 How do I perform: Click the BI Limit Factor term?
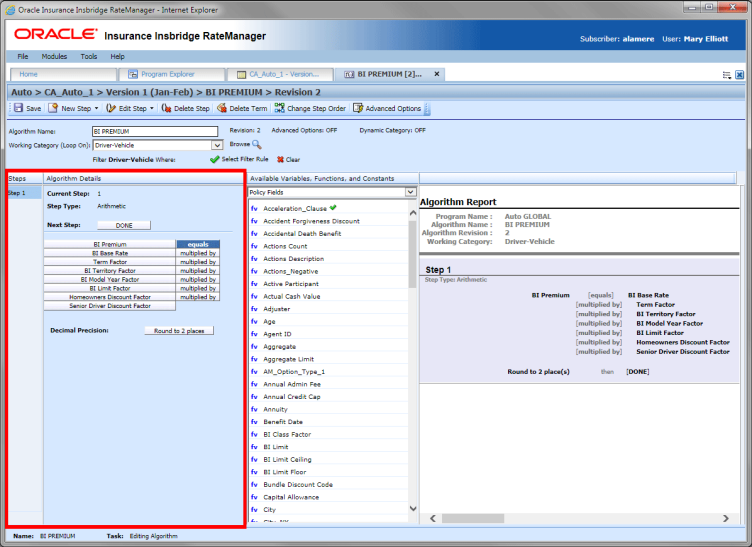pos(110,289)
